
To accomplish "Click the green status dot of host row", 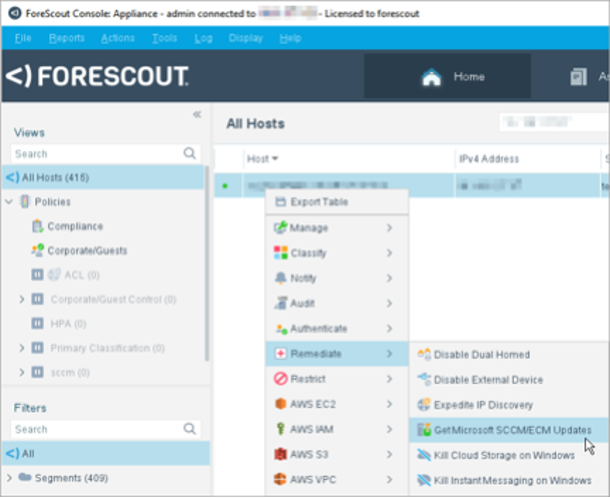I will point(225,186).
